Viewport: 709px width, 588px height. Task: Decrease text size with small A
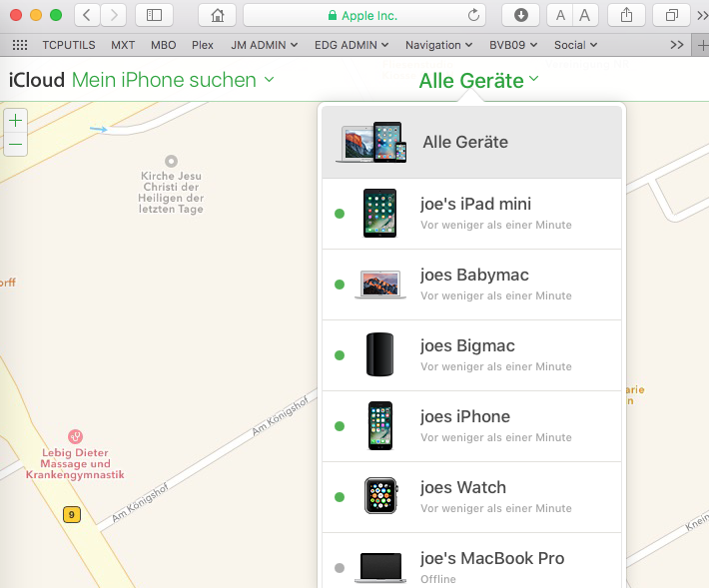[x=560, y=15]
